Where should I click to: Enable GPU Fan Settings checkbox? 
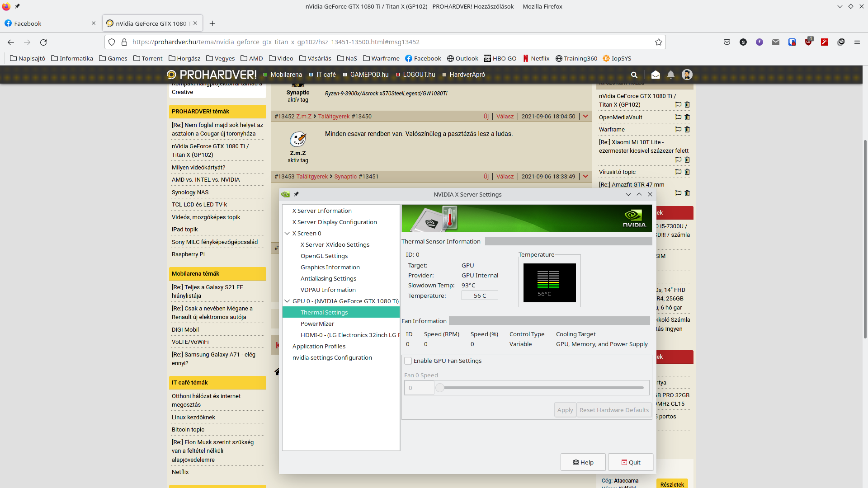[408, 361]
